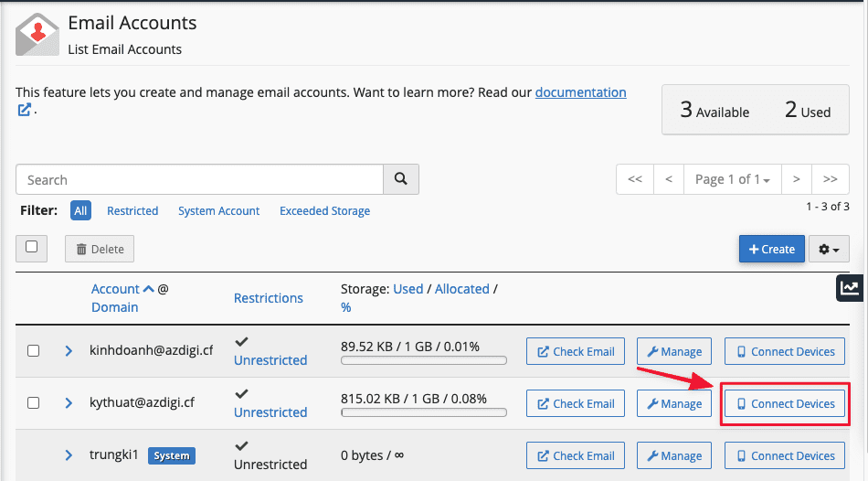Expand the kinhdoanh@azdigi.cf row details
Viewport: 868px width, 481px height.
coord(69,351)
